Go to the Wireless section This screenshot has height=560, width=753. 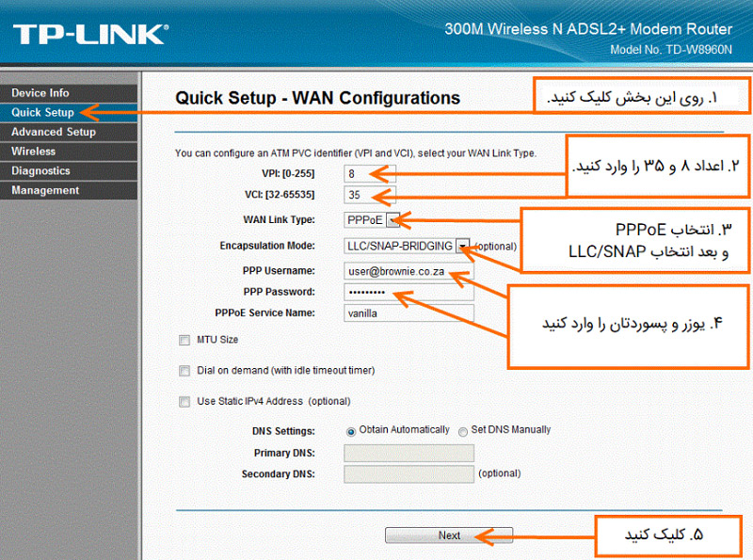(33, 152)
